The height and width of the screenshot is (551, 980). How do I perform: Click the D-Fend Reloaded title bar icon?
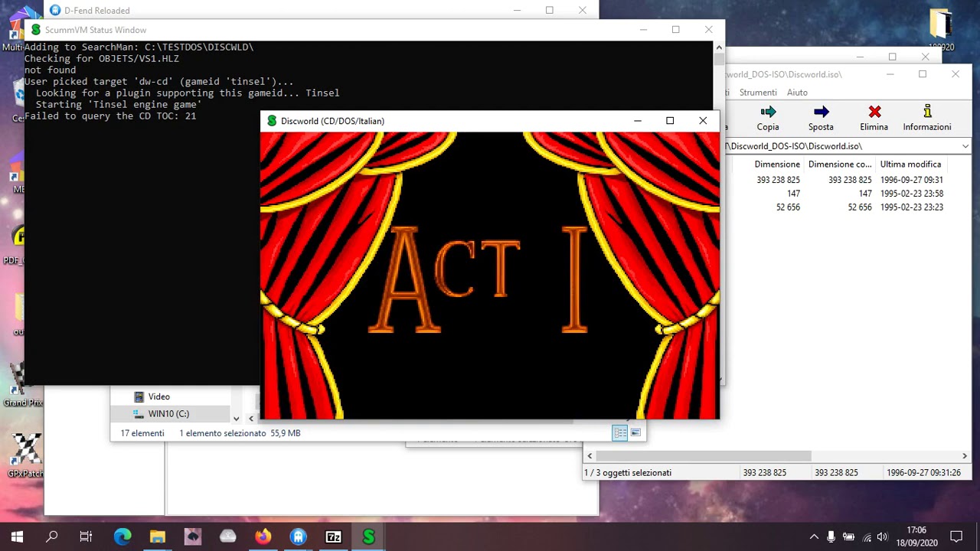tap(55, 11)
